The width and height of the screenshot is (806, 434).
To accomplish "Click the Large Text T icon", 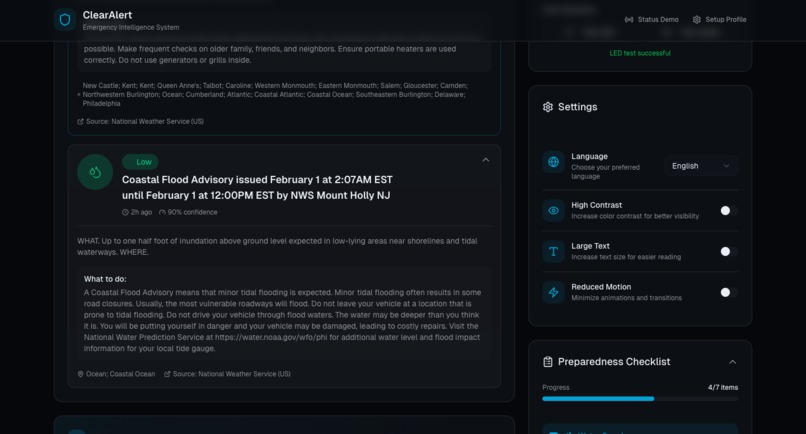I will tap(553, 251).
